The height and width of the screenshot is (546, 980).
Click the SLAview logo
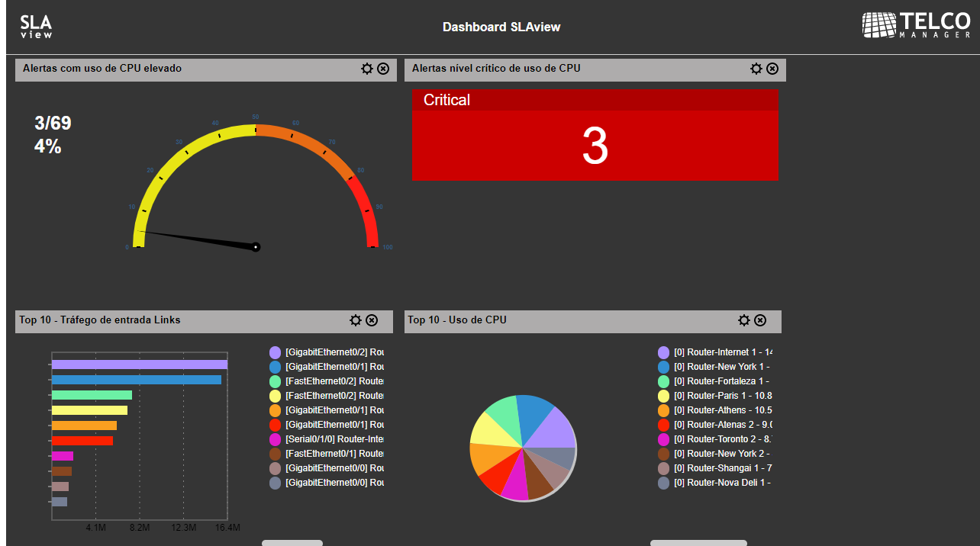(35, 26)
